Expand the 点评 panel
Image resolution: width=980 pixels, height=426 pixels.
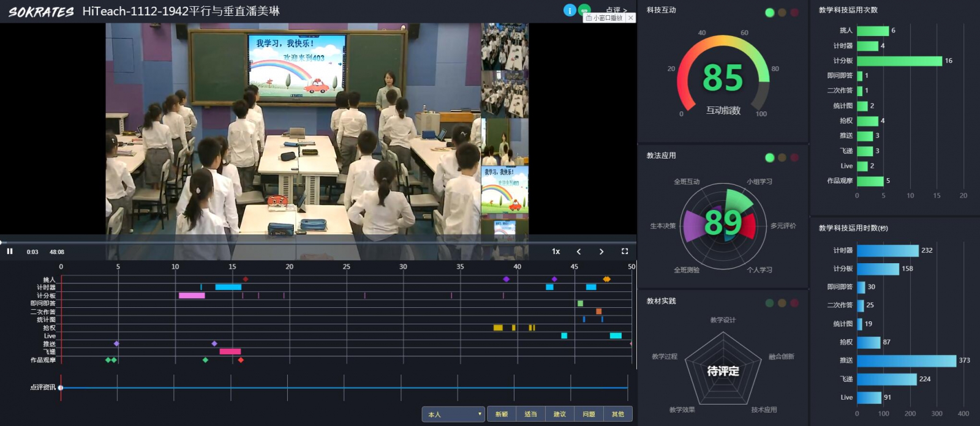pyautogui.click(x=616, y=9)
